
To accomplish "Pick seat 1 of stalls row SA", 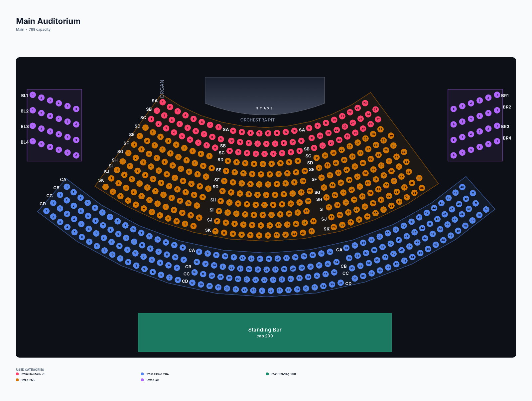I will pyautogui.click(x=163, y=102).
